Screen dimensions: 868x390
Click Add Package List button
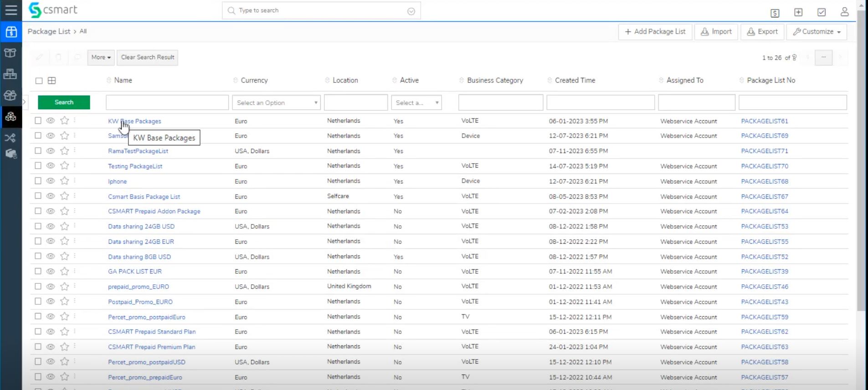click(655, 31)
